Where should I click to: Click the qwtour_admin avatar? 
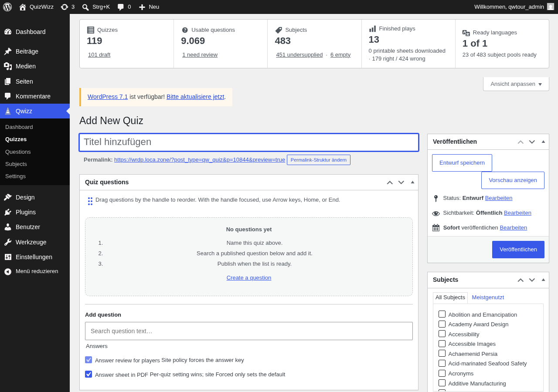point(551,7)
